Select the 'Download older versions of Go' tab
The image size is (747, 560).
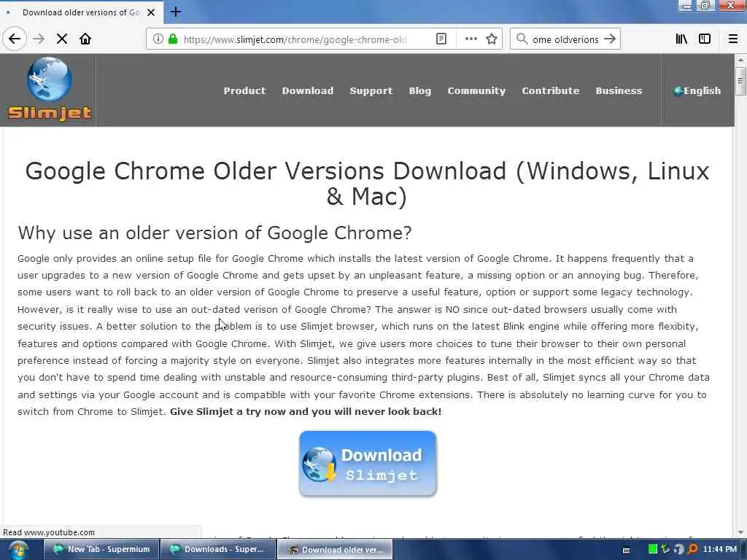(81, 12)
